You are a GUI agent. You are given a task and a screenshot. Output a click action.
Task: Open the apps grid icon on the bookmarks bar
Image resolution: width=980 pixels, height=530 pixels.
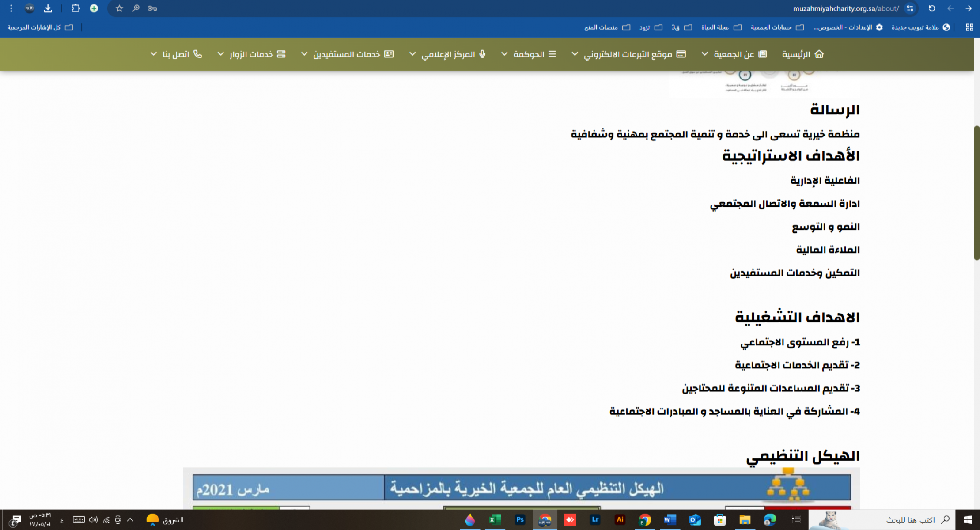coord(970,27)
